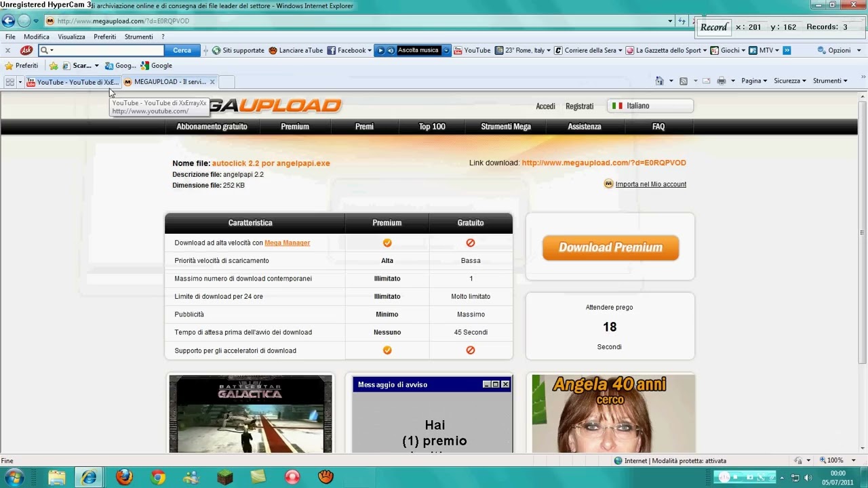Click the Siti supportate globe icon
The width and height of the screenshot is (868, 488).
point(216,50)
